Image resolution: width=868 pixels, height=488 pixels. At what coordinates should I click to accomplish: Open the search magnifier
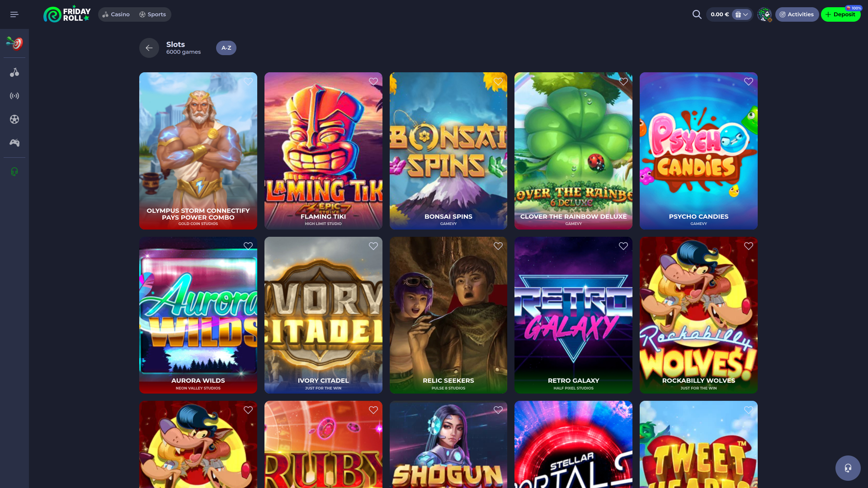point(697,14)
